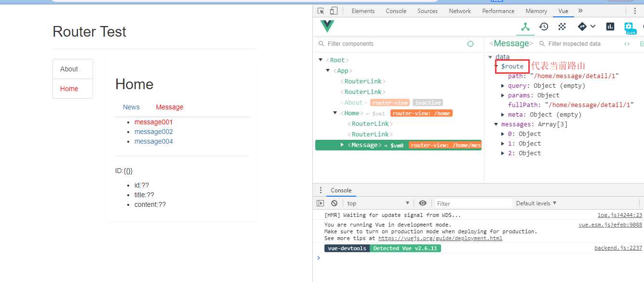Open the message004 link

(x=153, y=141)
